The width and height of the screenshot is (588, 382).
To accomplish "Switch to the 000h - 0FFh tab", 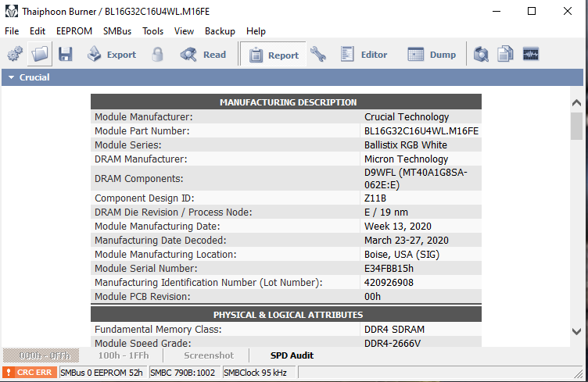I will point(41,355).
